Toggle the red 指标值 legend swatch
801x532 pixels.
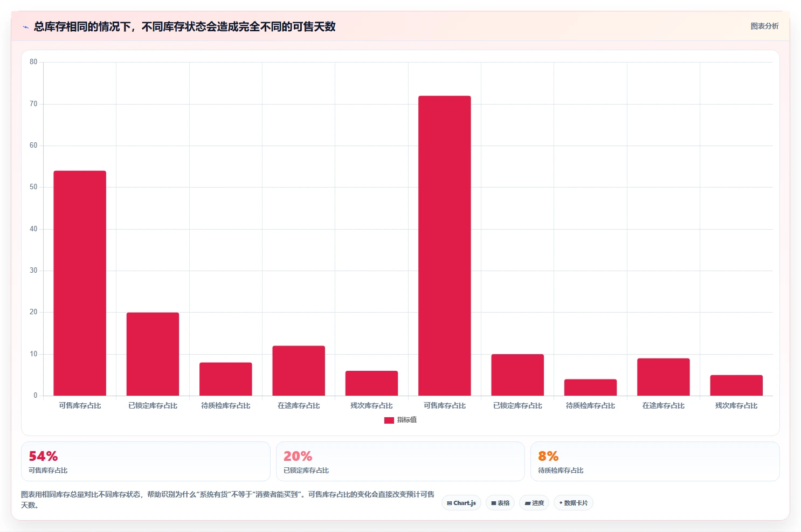pos(389,420)
